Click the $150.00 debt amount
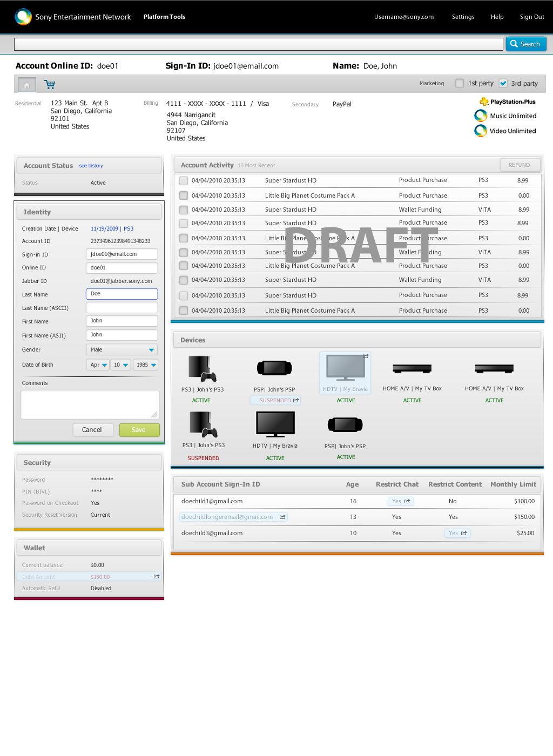This screenshot has height=756, width=553. tap(100, 577)
